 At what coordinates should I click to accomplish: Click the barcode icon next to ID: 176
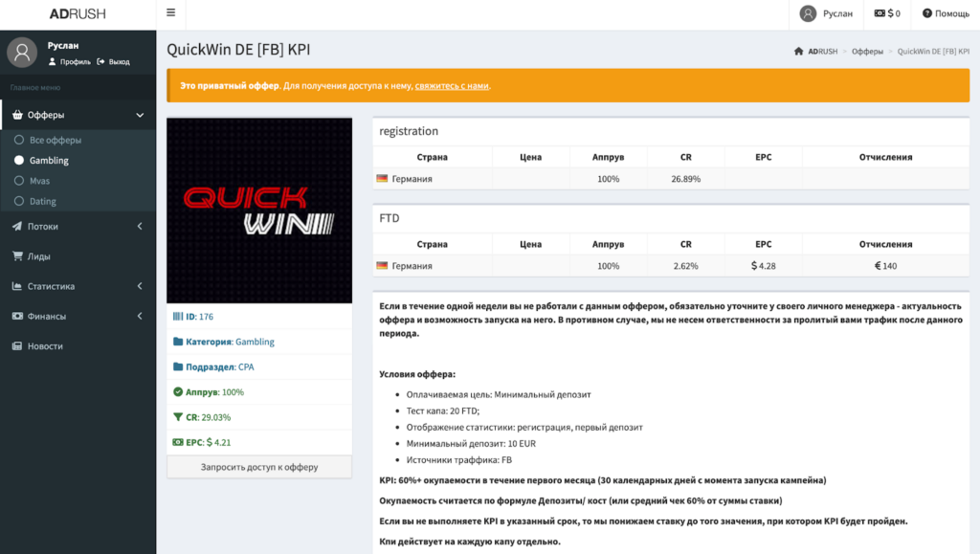(178, 317)
